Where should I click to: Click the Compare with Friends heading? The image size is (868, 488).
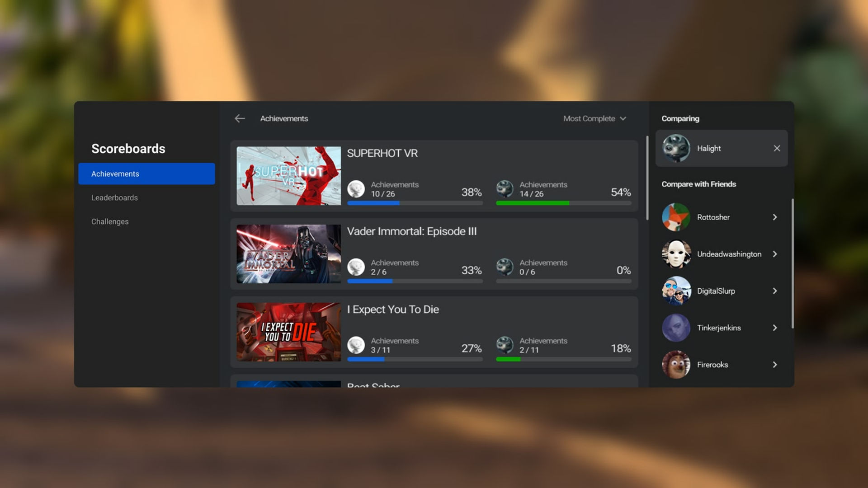[x=698, y=184]
